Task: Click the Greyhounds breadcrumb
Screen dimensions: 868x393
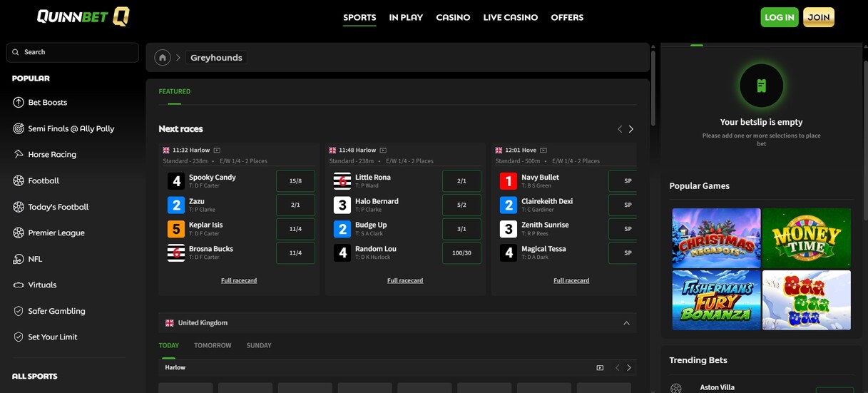Action: tap(216, 58)
